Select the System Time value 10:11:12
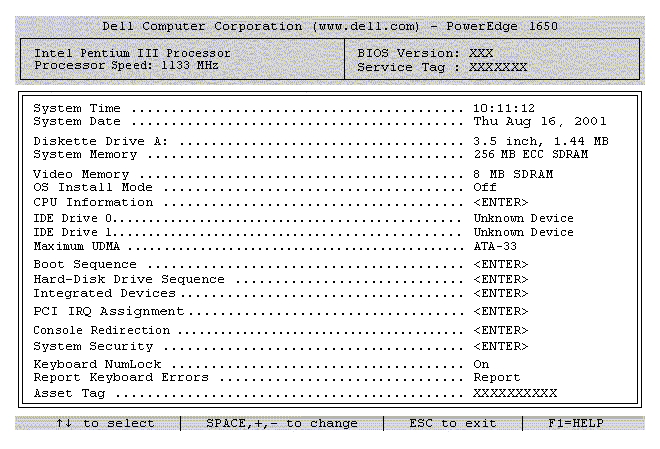660x449 pixels. click(504, 109)
